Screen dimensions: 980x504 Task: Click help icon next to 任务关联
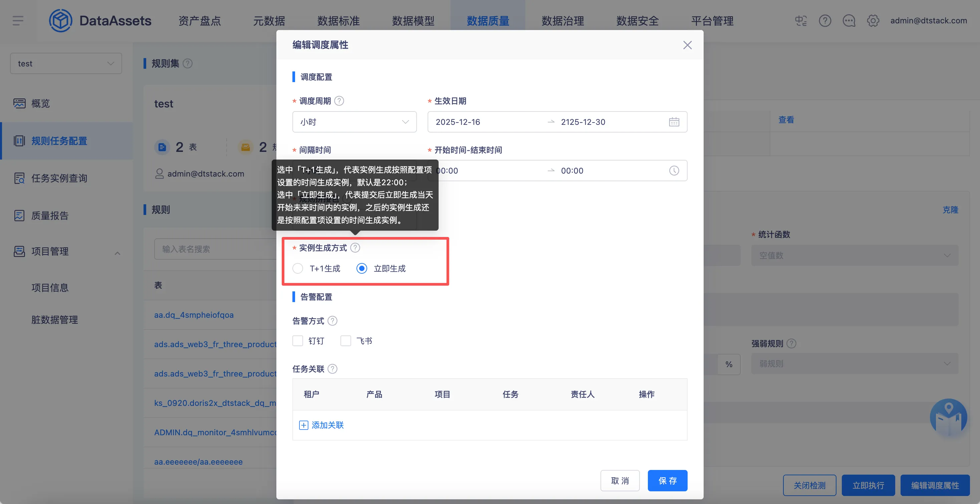click(x=332, y=369)
